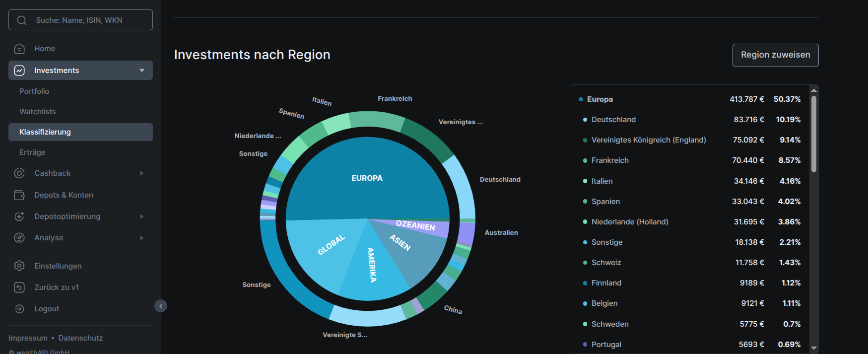The height and width of the screenshot is (354, 868).
Task: Click Zurück zu v1 label
Action: tap(57, 287)
